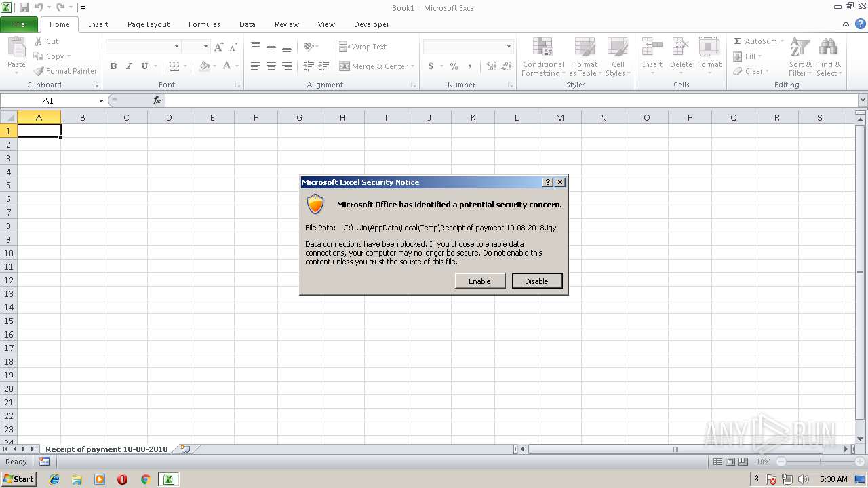The width and height of the screenshot is (868, 488).
Task: Click the Fill Color bucket
Action: [204, 66]
